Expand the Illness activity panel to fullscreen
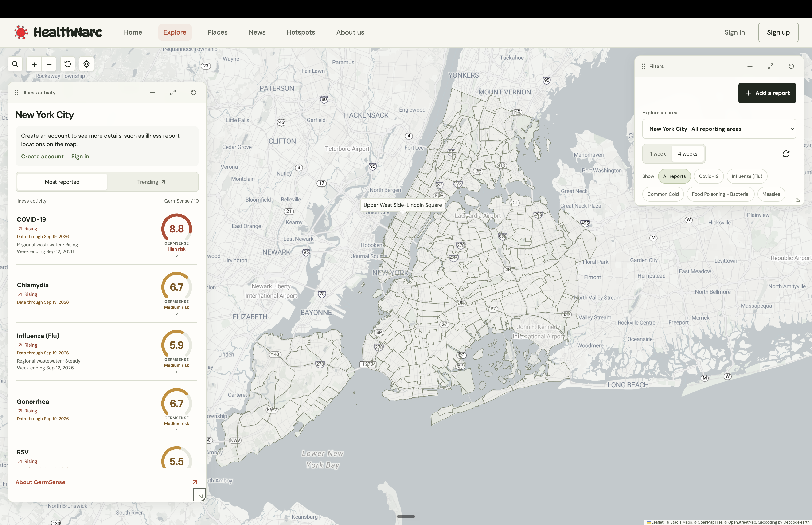Image resolution: width=812 pixels, height=525 pixels. pyautogui.click(x=173, y=93)
